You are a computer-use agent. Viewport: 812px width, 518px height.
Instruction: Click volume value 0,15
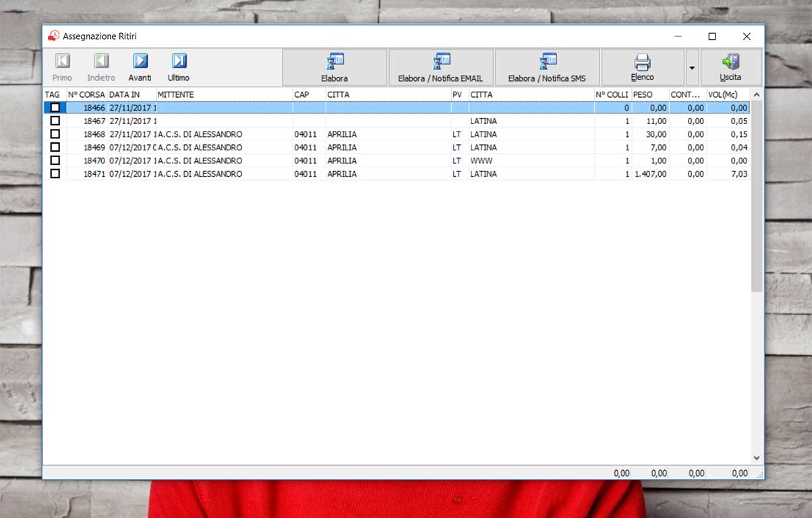click(739, 134)
